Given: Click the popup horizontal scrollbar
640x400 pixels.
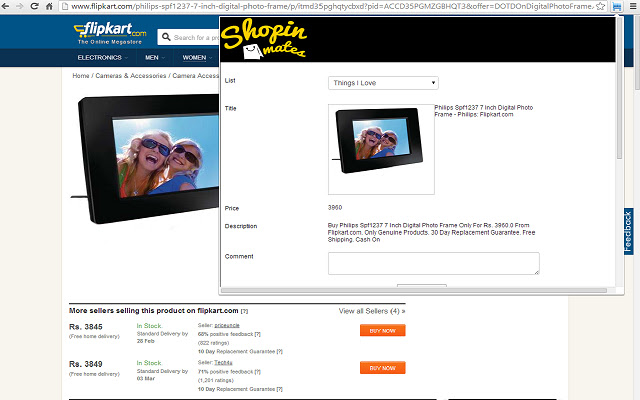Looking at the screenshot, I should (414, 290).
